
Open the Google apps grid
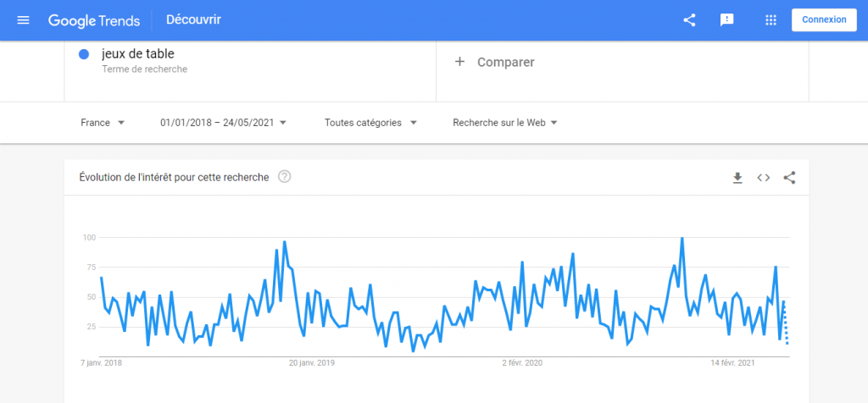point(771,19)
